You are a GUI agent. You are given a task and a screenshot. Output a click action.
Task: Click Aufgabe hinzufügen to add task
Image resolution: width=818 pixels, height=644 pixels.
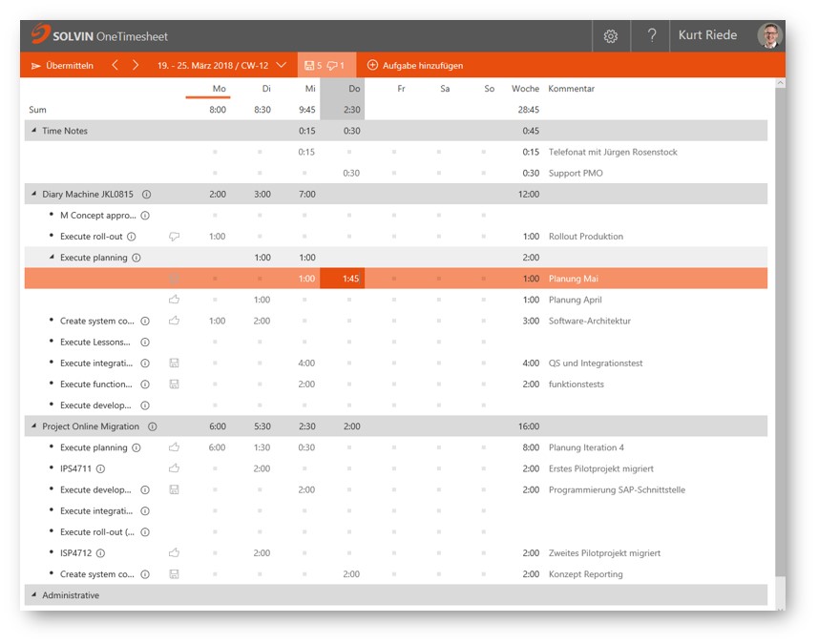pos(415,65)
